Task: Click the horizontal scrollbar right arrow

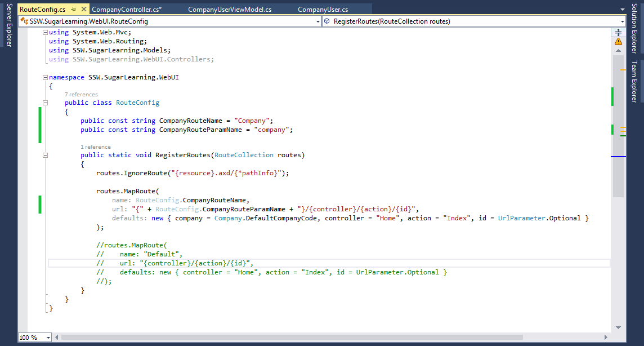Action: [606, 337]
